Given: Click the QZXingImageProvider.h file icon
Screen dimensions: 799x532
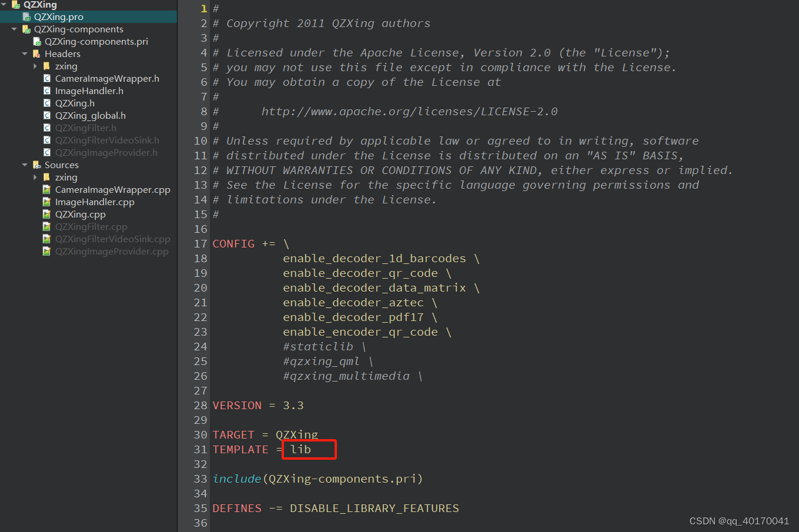Looking at the screenshot, I should pyautogui.click(x=47, y=152).
